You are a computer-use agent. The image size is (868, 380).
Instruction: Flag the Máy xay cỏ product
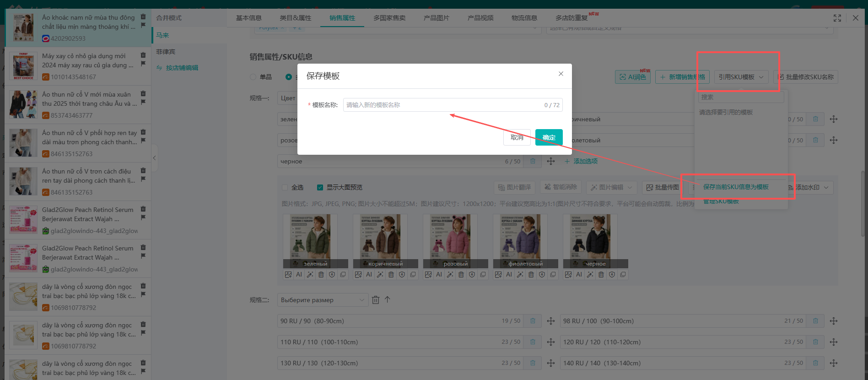[143, 64]
